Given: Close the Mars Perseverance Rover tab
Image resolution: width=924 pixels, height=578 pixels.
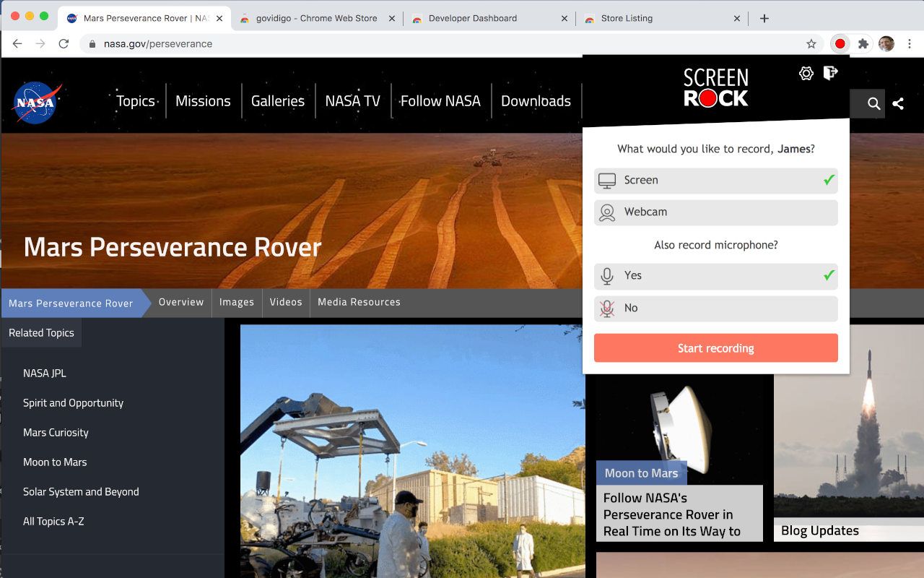Looking at the screenshot, I should [x=219, y=19].
